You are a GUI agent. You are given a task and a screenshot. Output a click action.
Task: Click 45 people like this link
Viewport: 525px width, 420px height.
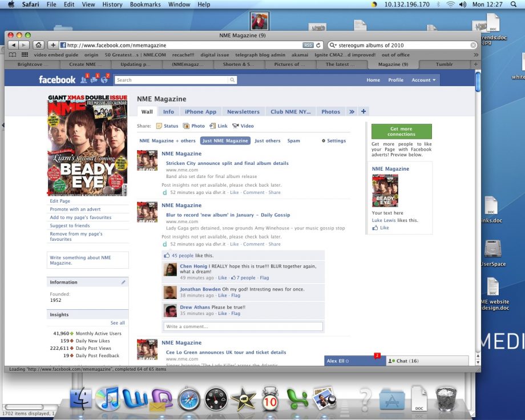pyautogui.click(x=183, y=256)
